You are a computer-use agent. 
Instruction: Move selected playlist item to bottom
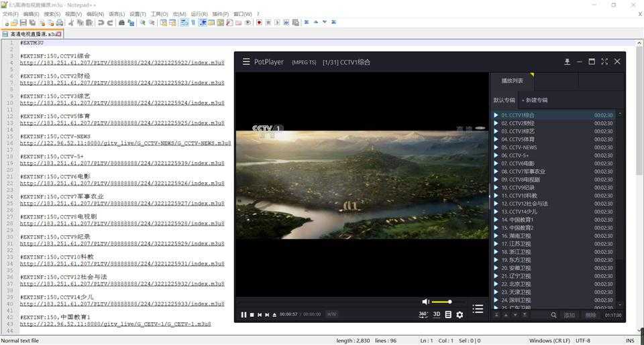525,315
